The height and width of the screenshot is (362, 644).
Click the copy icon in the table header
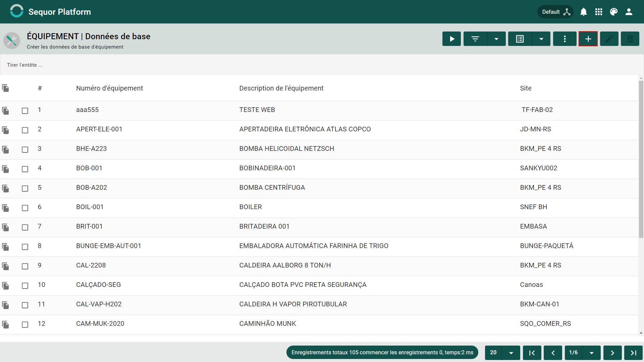5,88
